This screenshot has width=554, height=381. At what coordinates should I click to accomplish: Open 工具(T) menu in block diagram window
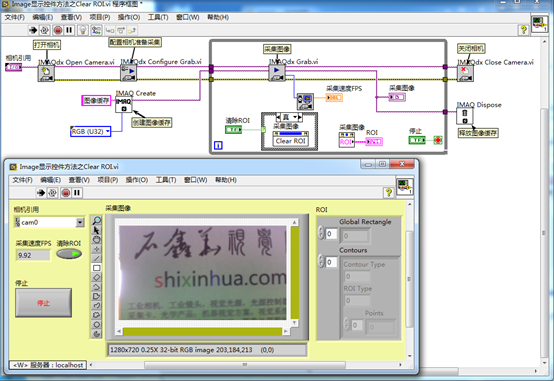(x=158, y=17)
